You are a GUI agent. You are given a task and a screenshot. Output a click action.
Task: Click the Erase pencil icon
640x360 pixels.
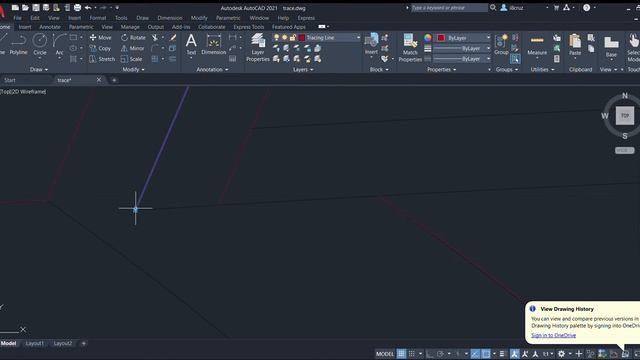(x=173, y=38)
